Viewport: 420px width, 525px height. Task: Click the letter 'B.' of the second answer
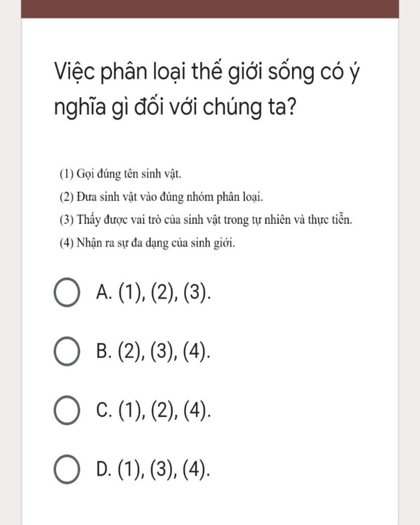pos(104,352)
